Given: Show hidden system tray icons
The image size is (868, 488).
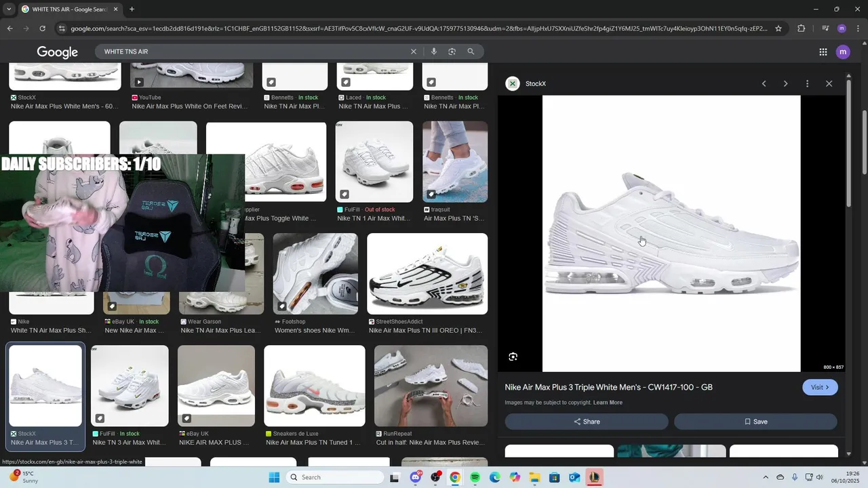Looking at the screenshot, I should click(766, 477).
